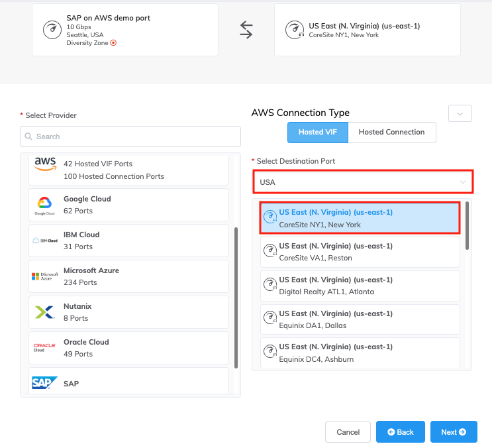Viewport: 492px width, 448px height.
Task: Choose the Nutanix 8 Ports provider
Action: pos(128,312)
